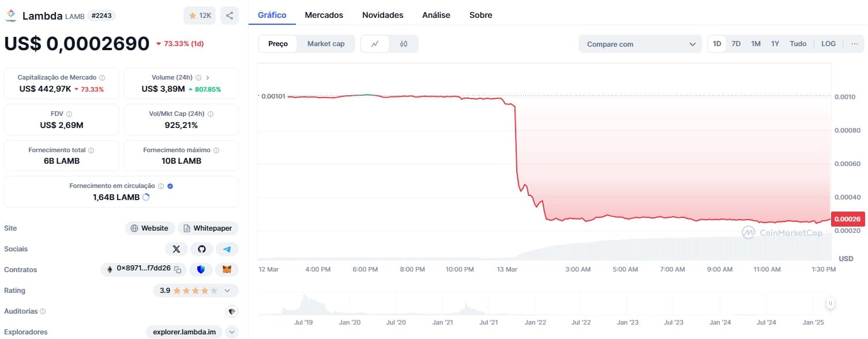Click info icon beside Fornecimento total

(x=91, y=150)
